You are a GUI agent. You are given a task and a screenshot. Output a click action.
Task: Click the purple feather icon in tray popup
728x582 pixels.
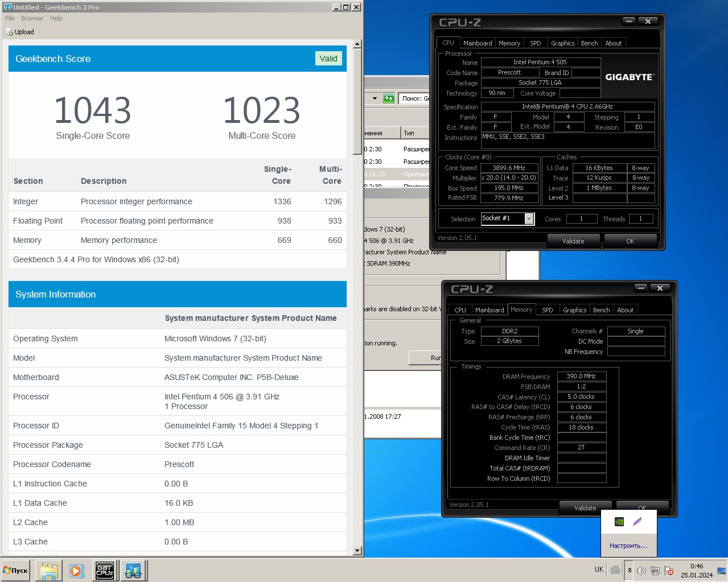point(637,521)
